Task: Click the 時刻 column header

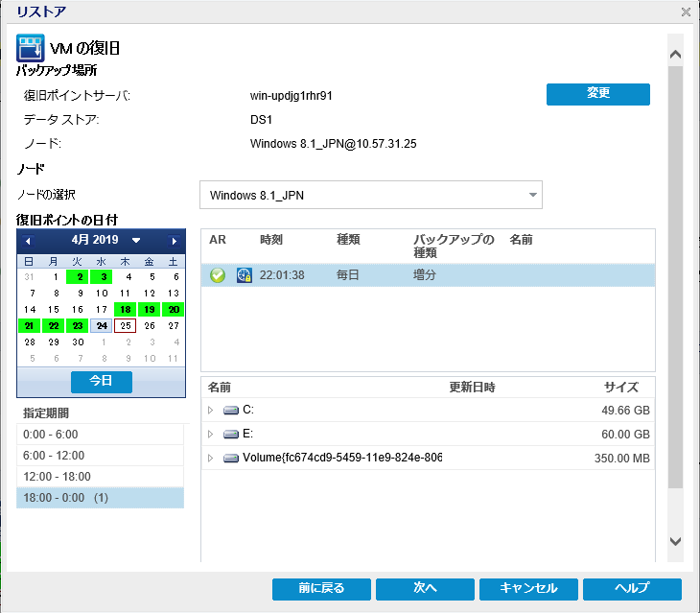Action: click(271, 240)
